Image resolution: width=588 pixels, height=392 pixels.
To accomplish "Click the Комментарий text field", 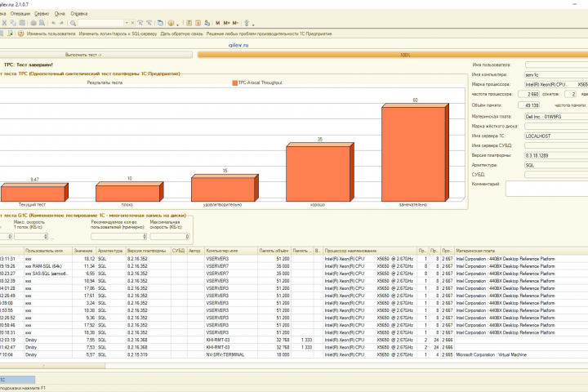I will 546,188.
